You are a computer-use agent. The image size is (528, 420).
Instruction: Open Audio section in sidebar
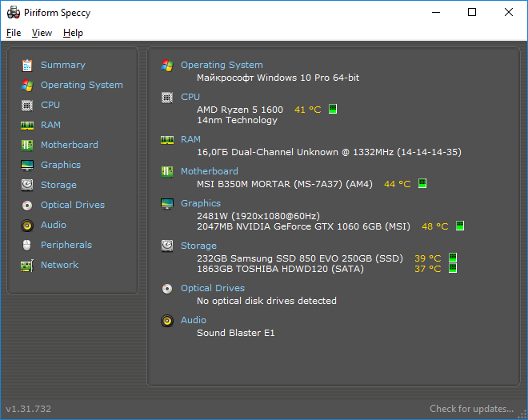point(54,225)
